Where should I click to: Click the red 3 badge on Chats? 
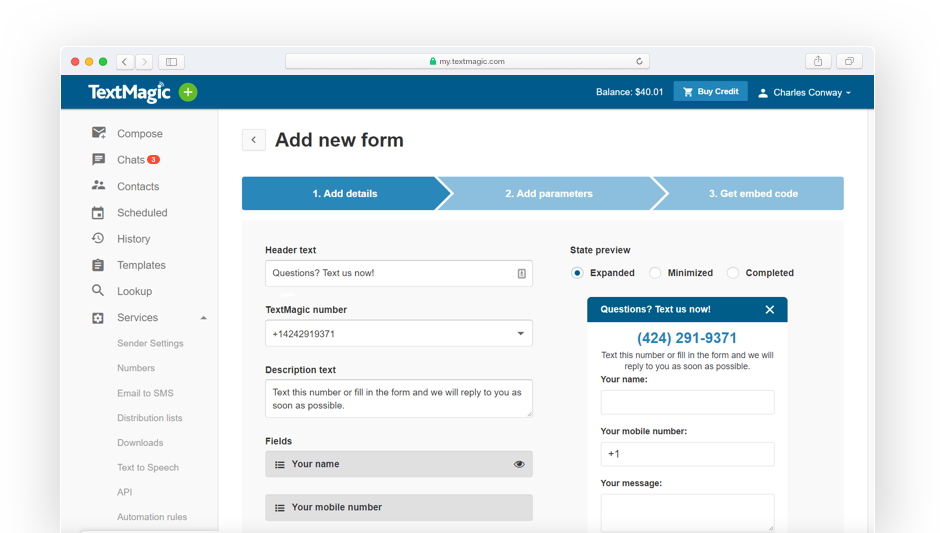[x=153, y=159]
